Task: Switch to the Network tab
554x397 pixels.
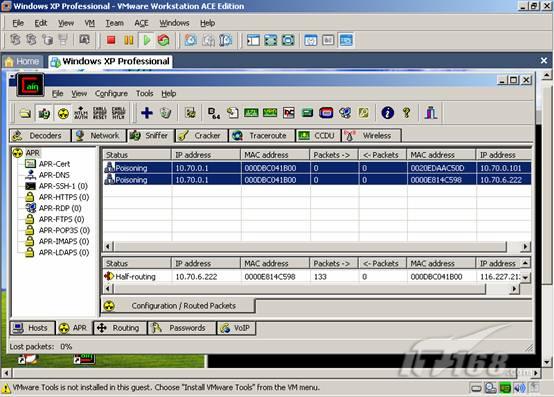Action: (x=99, y=136)
